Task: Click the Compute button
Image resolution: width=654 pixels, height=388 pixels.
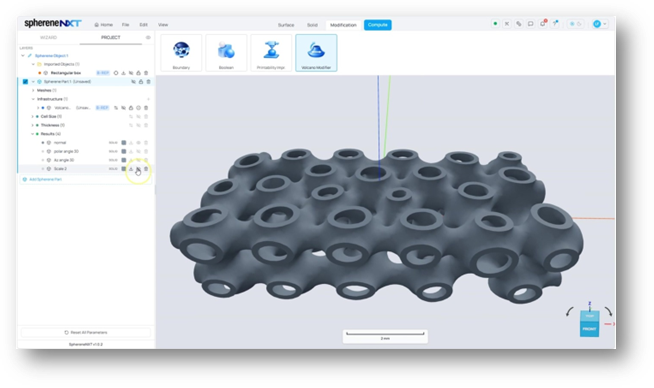Action: (377, 25)
